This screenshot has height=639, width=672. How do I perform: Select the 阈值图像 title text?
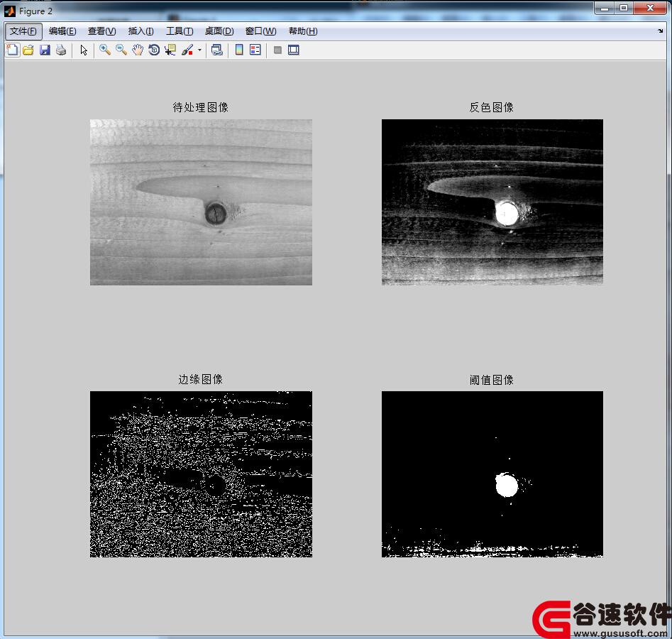[492, 380]
